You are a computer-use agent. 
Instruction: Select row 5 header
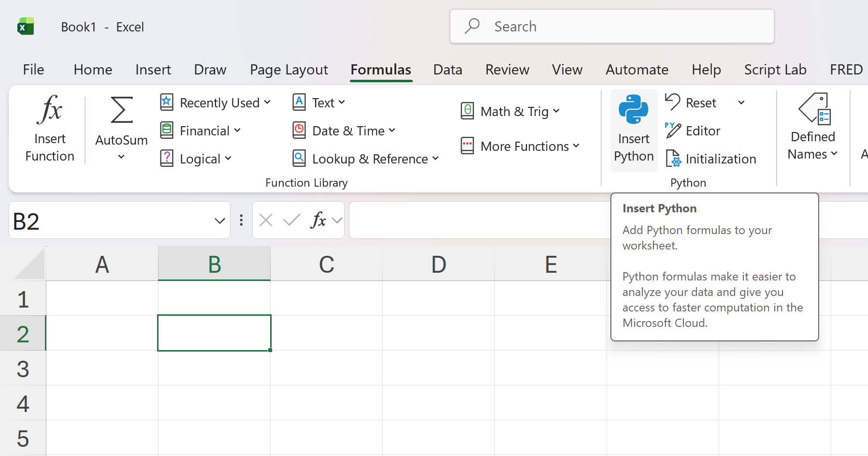(23, 438)
